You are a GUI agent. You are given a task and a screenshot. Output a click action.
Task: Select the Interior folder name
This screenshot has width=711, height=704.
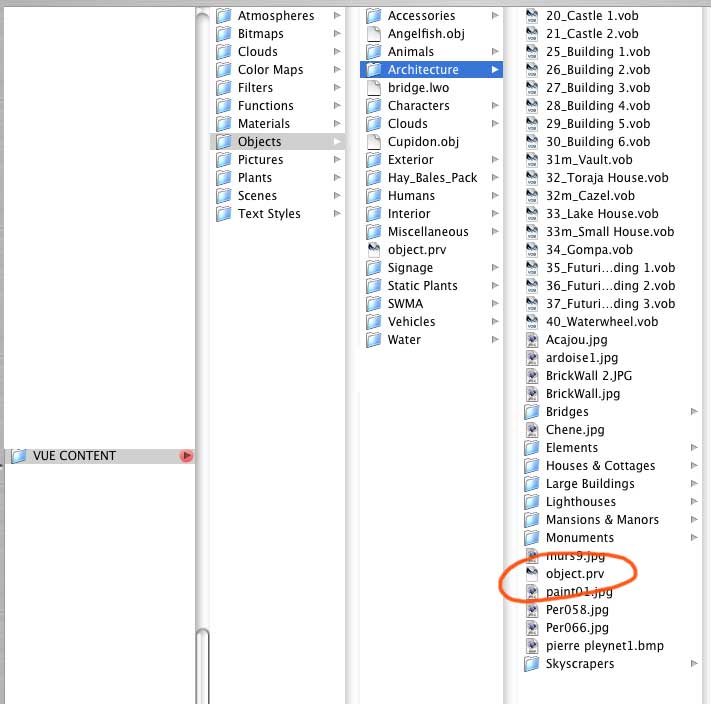point(409,214)
